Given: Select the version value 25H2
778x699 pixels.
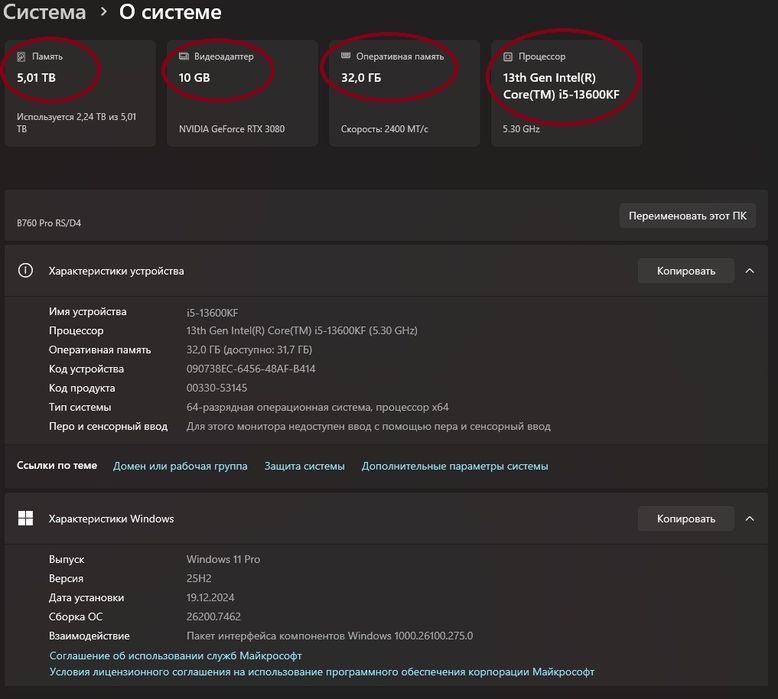Looking at the screenshot, I should coord(198,578).
